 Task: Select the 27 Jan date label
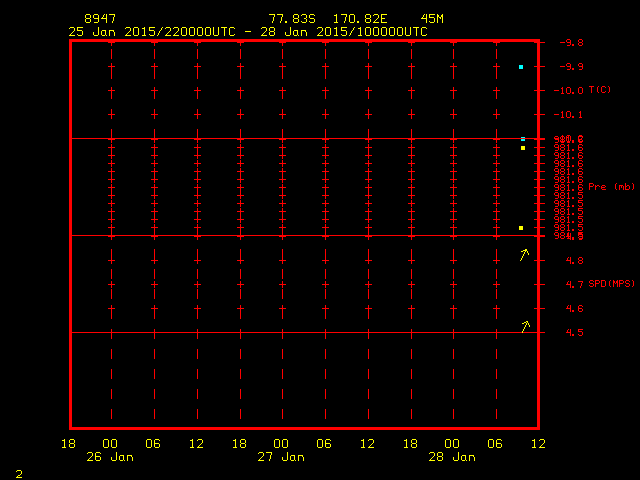(281, 457)
